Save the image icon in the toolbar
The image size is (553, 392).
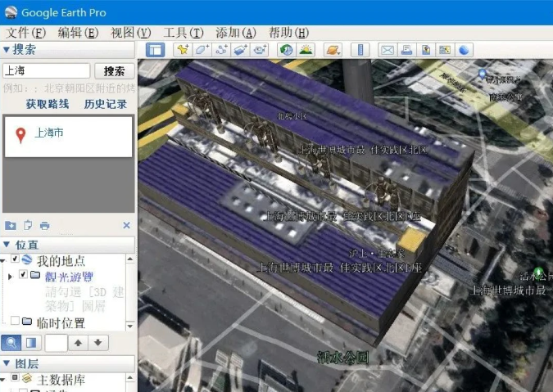coord(426,50)
